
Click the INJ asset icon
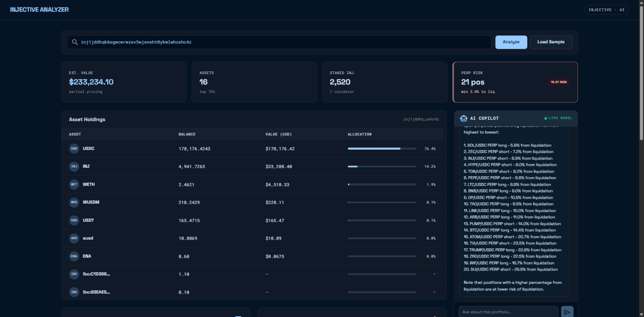click(x=74, y=166)
